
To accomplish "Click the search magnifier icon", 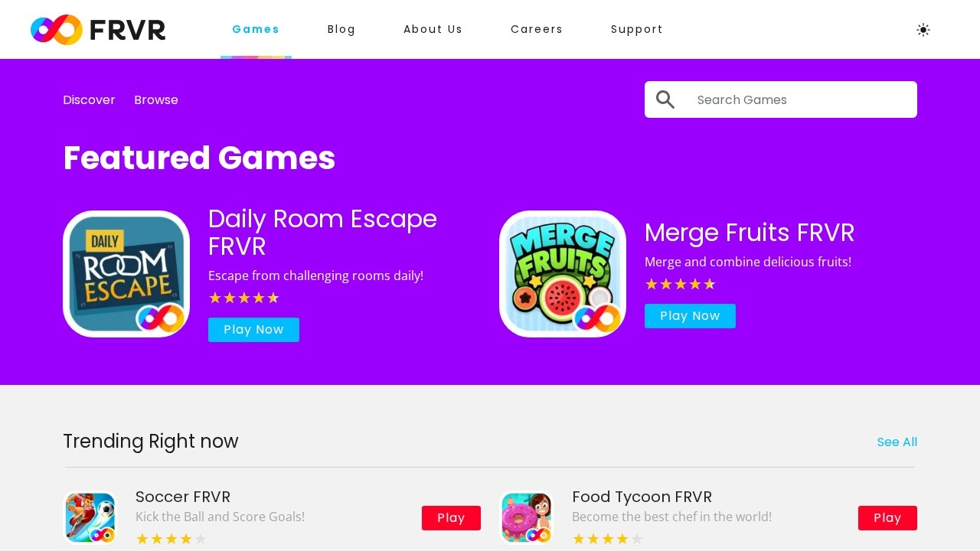I will tap(665, 99).
